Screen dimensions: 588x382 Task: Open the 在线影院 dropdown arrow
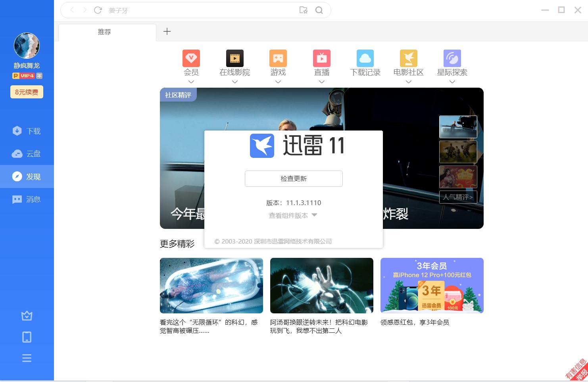234,82
